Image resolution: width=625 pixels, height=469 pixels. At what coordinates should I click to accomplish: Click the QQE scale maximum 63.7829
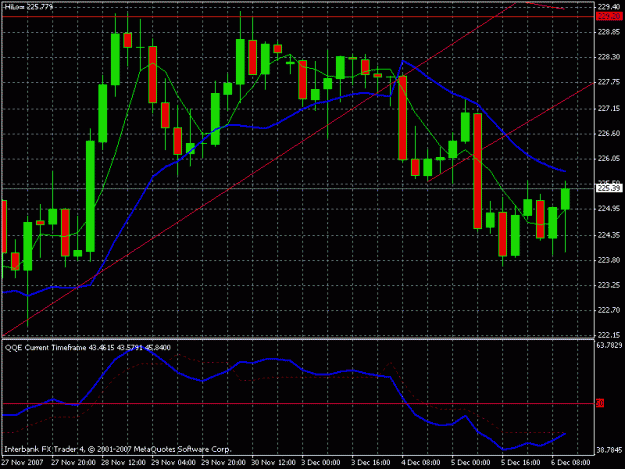pyautogui.click(x=609, y=345)
